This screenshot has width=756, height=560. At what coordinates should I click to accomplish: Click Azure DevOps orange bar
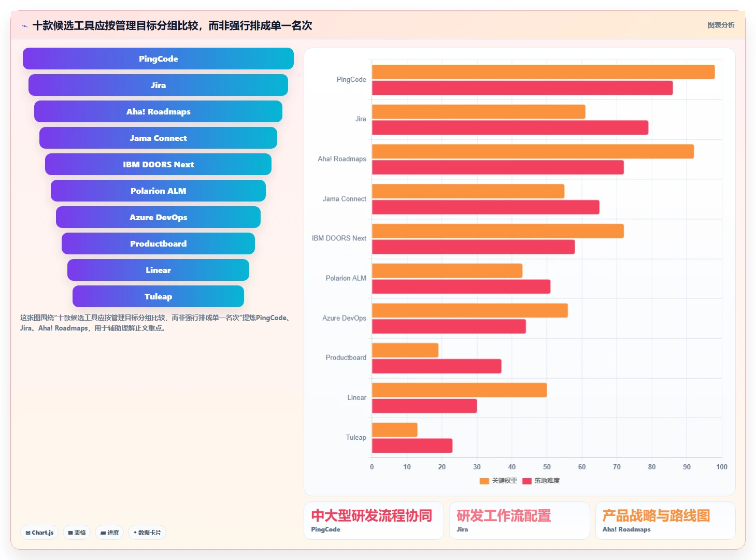(x=470, y=310)
